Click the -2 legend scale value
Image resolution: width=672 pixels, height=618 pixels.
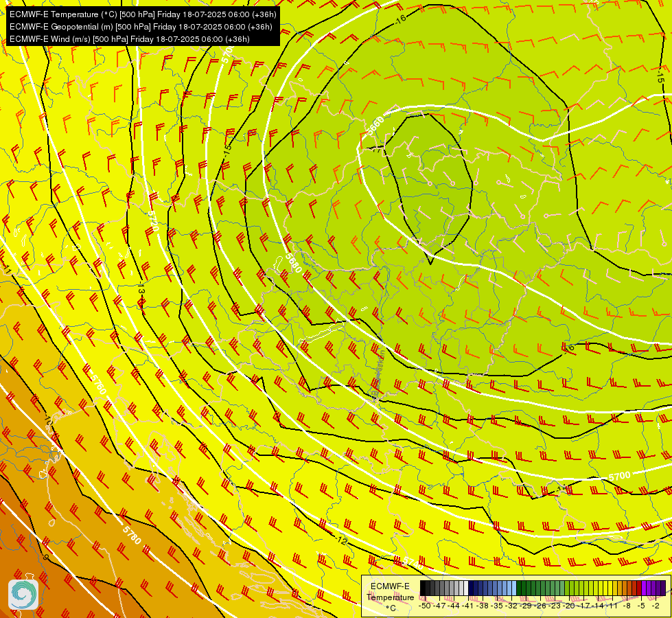coord(656,606)
